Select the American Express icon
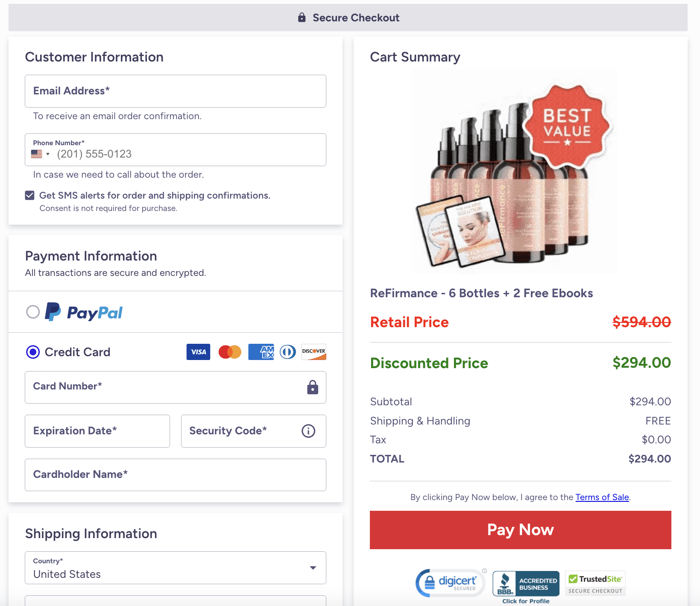This screenshot has width=700, height=606. tap(261, 351)
